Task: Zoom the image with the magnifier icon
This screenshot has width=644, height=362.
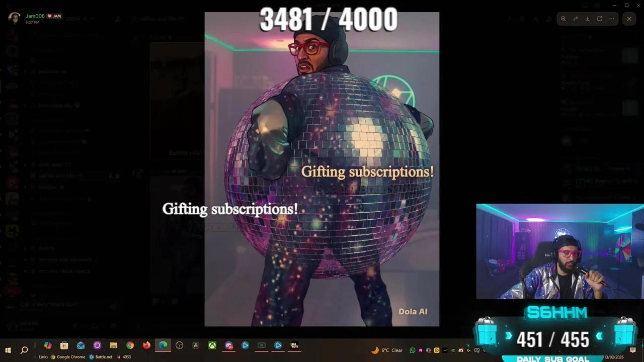Action: tap(563, 19)
